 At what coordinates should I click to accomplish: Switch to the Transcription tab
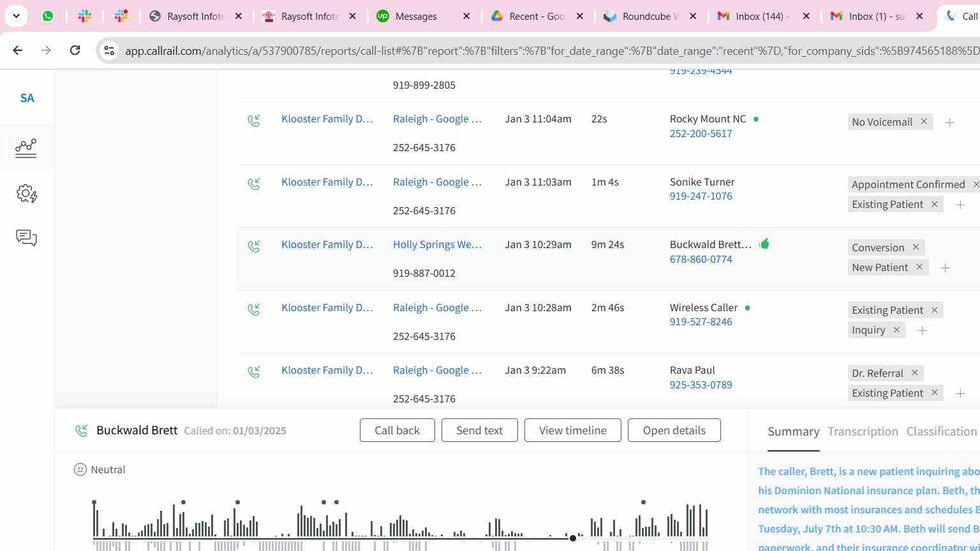(863, 432)
